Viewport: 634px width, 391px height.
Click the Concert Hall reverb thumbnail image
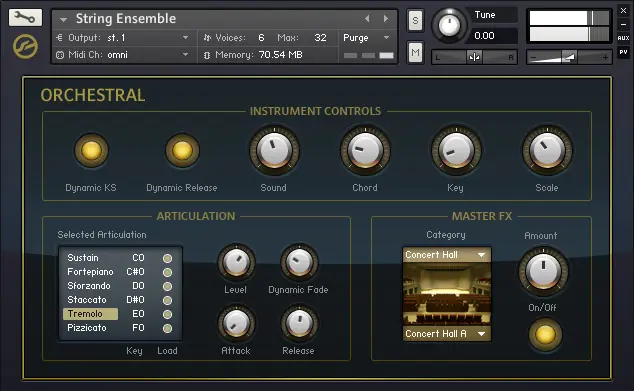pyautogui.click(x=447, y=294)
